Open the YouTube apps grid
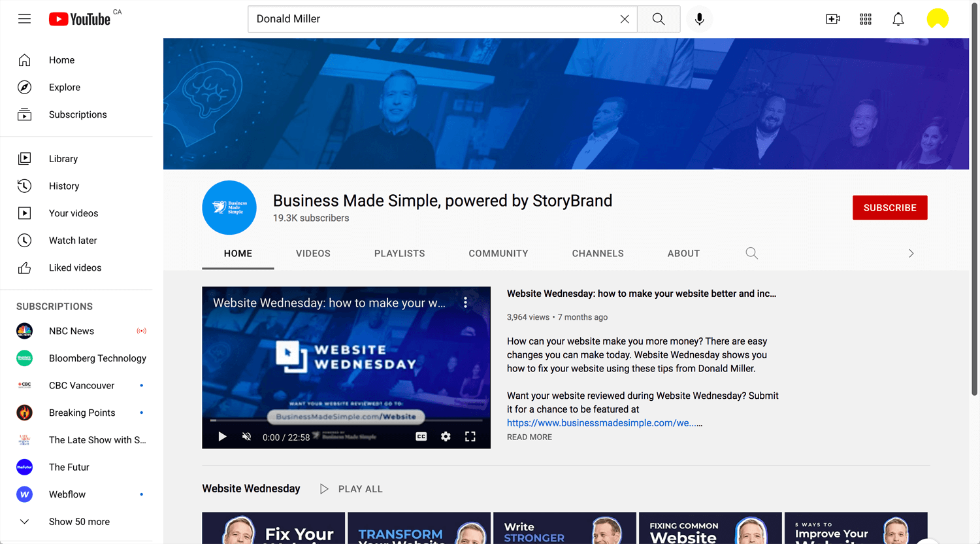This screenshot has height=544, width=980. point(866,19)
